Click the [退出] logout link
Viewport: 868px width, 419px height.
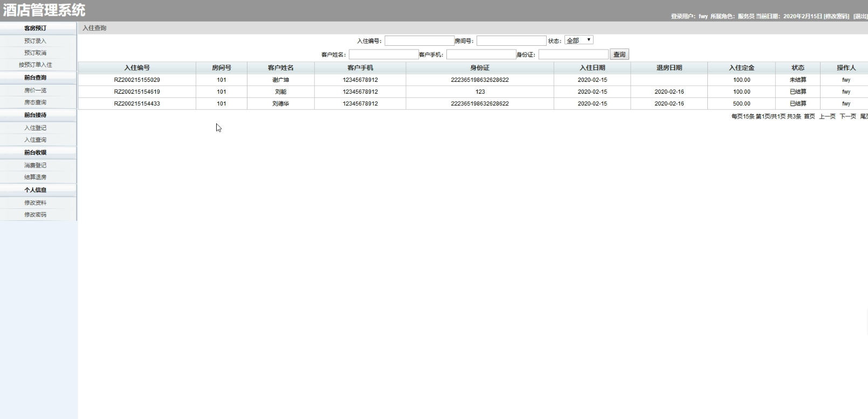tap(860, 16)
